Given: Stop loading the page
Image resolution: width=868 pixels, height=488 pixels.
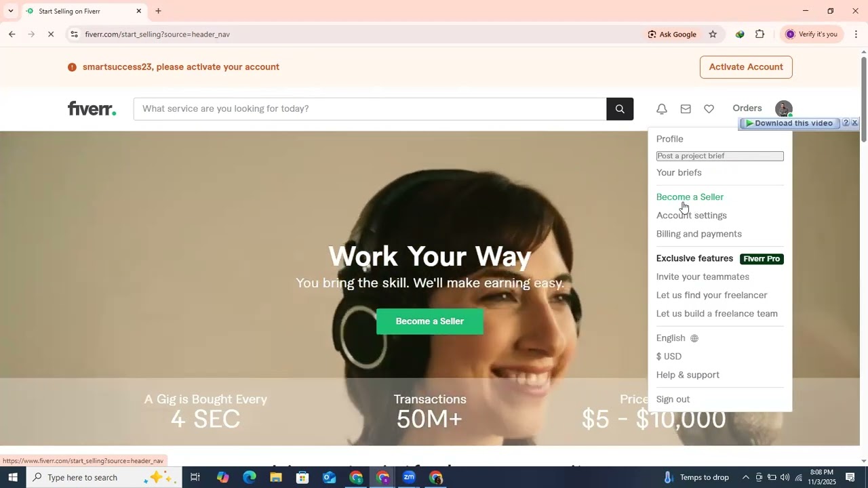Looking at the screenshot, I should [51, 34].
